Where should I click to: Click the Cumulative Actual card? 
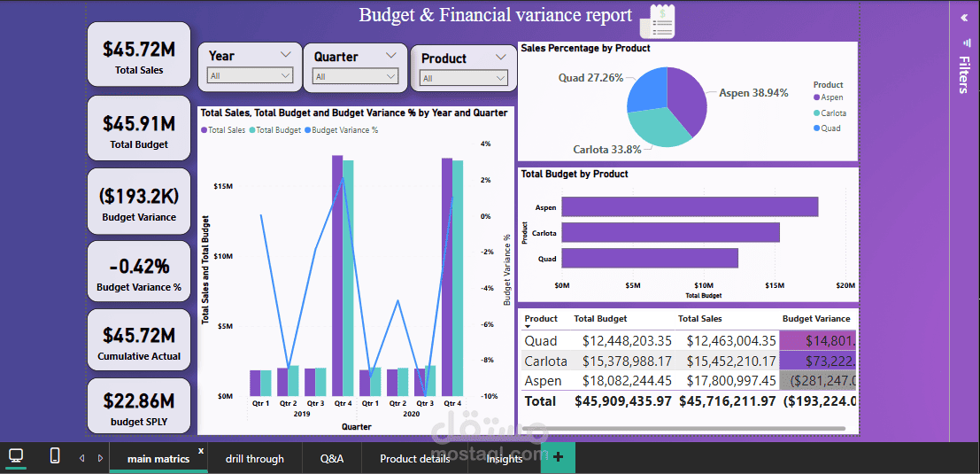(x=139, y=341)
